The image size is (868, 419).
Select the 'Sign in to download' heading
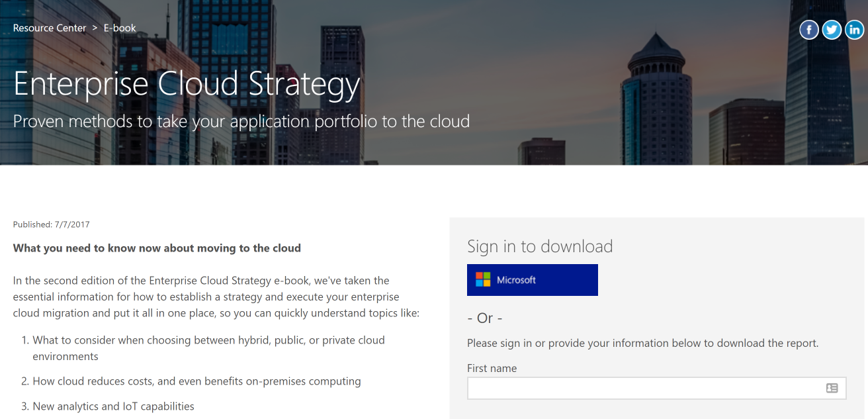pos(540,246)
